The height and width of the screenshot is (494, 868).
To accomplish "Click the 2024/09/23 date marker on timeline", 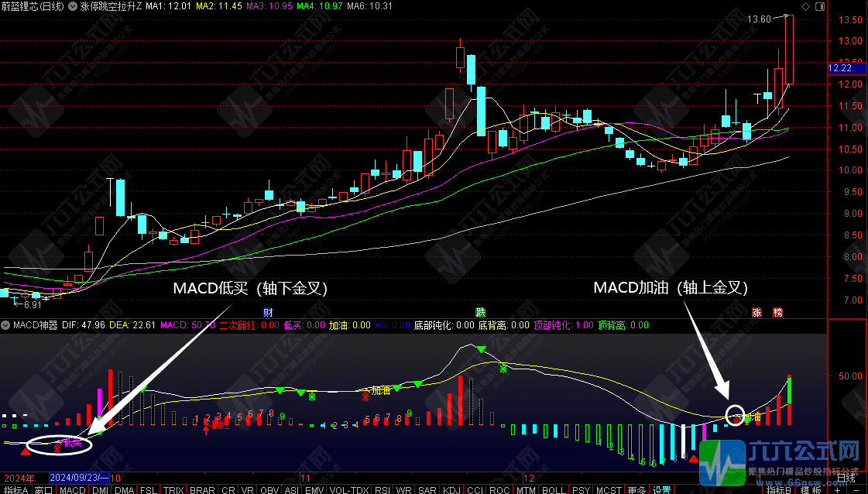I will point(77,478).
